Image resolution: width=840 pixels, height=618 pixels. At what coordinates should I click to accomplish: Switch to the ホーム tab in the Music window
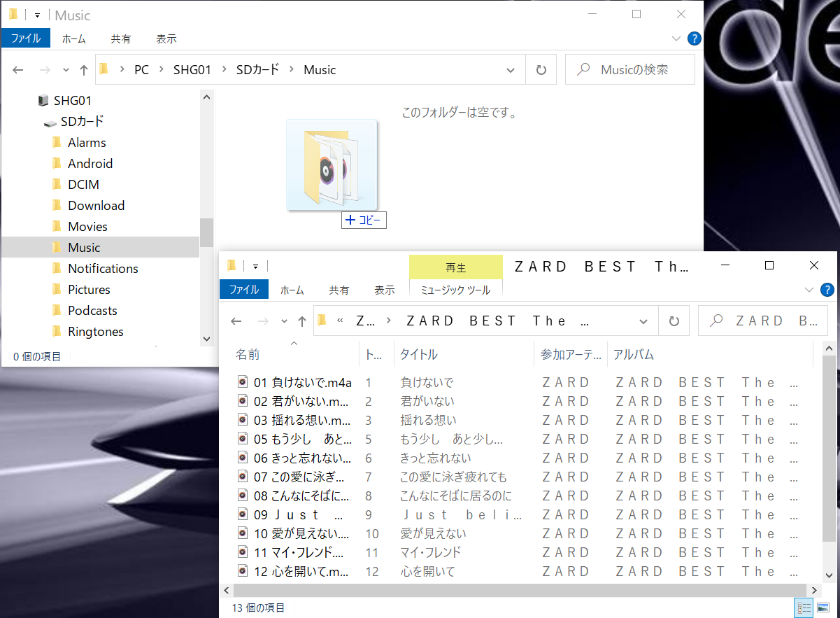click(74, 38)
